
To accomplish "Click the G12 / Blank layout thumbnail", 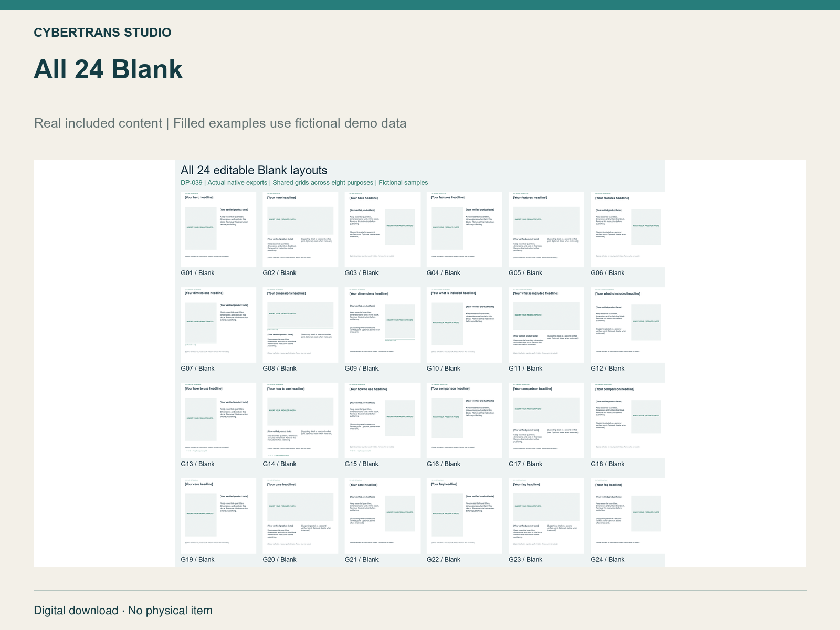I will [x=627, y=325].
